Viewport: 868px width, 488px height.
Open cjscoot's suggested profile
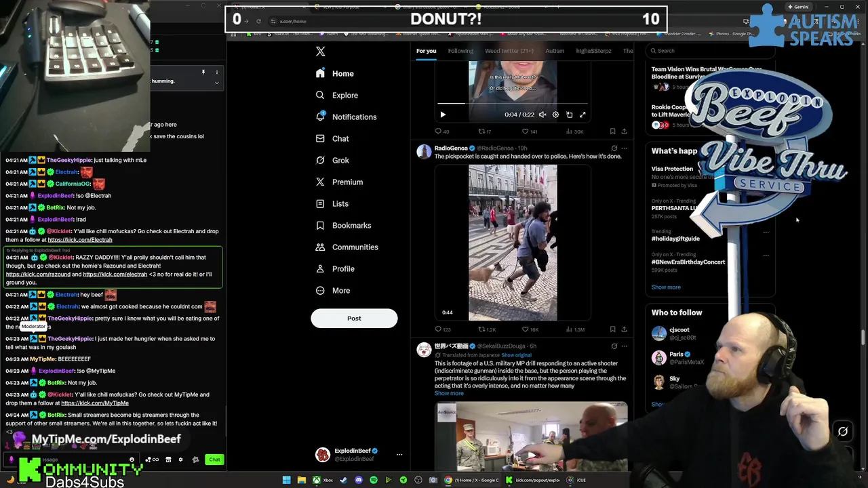click(679, 330)
